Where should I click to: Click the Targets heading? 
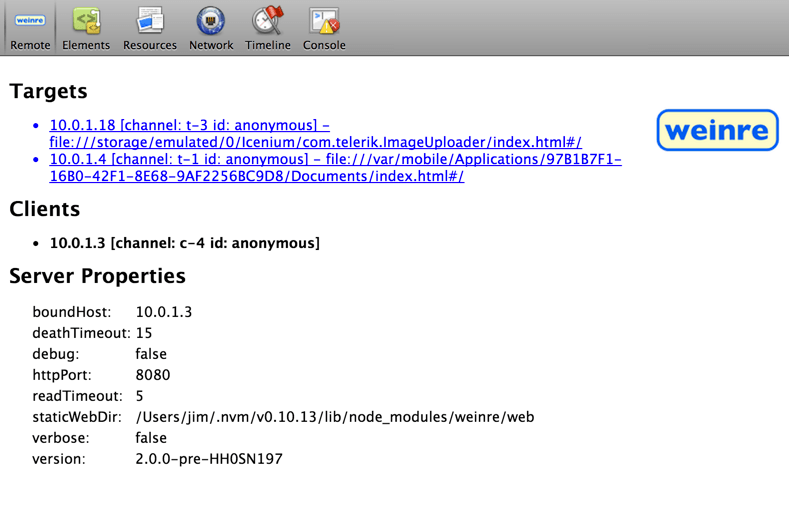tap(48, 91)
